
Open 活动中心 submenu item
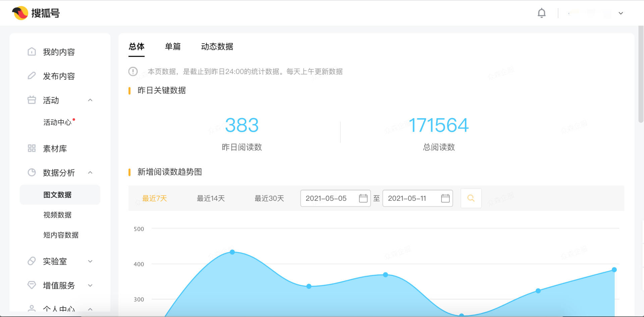(x=57, y=122)
